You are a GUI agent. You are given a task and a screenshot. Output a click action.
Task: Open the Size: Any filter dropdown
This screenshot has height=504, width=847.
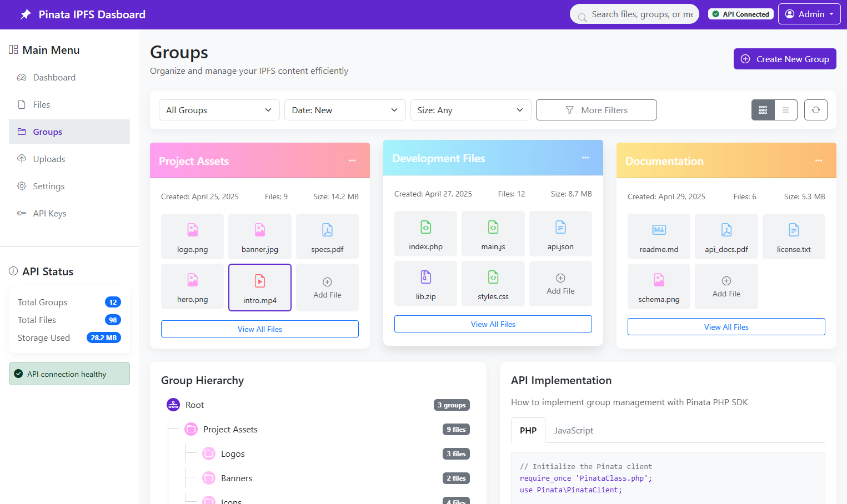[x=471, y=110]
